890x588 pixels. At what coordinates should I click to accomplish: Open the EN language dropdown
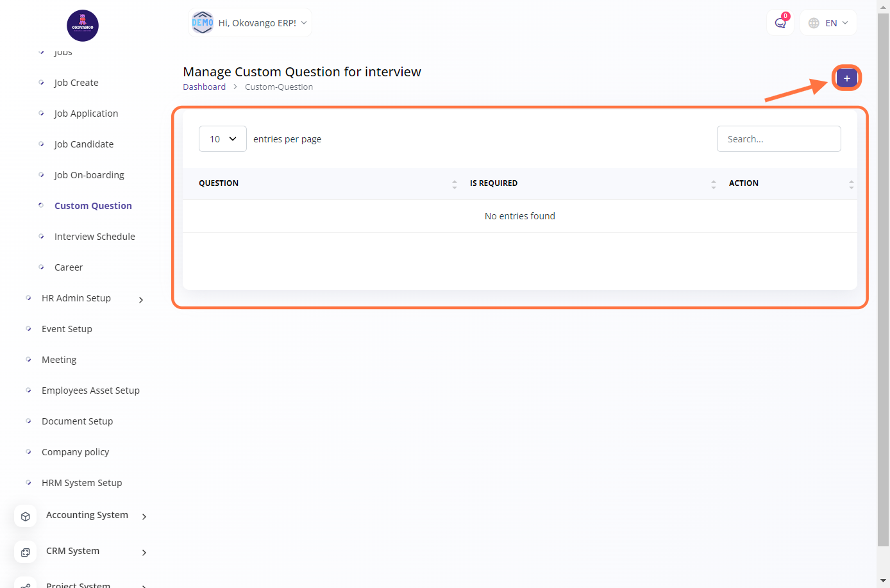click(x=828, y=23)
